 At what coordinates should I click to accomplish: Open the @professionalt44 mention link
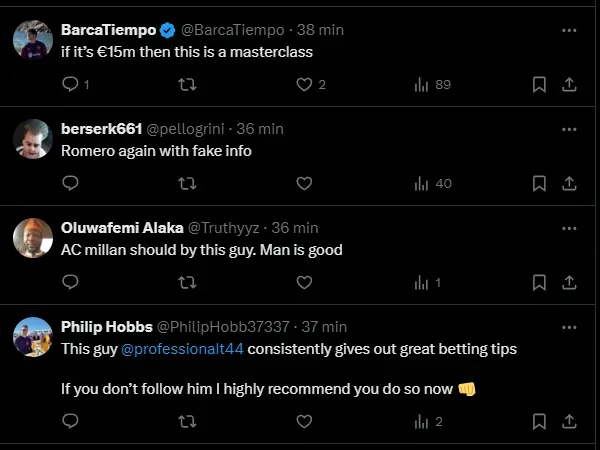pos(182,349)
